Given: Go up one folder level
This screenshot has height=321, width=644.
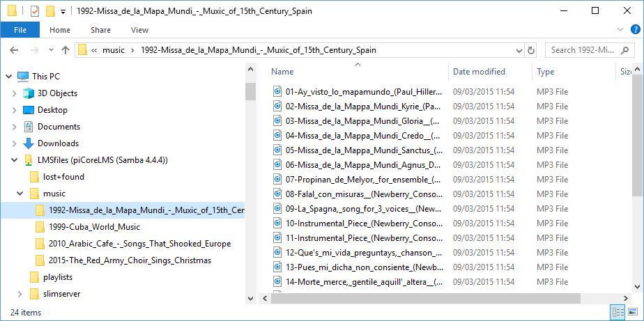Looking at the screenshot, I should (66, 50).
